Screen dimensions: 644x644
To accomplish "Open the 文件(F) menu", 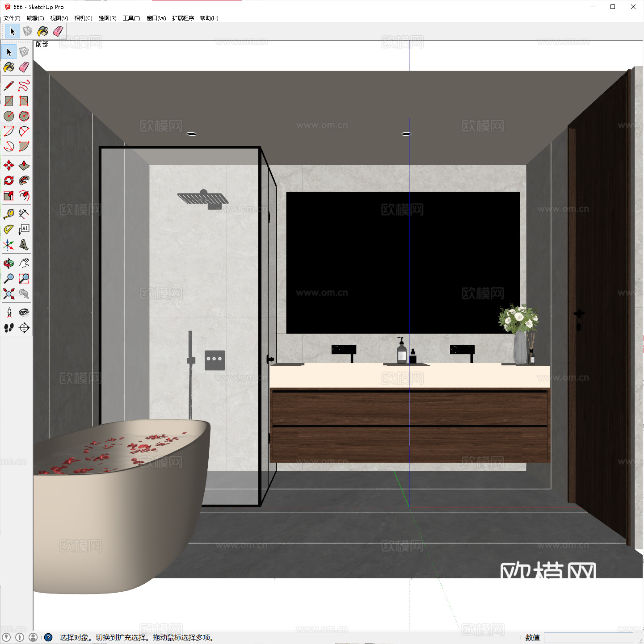I will [12, 18].
